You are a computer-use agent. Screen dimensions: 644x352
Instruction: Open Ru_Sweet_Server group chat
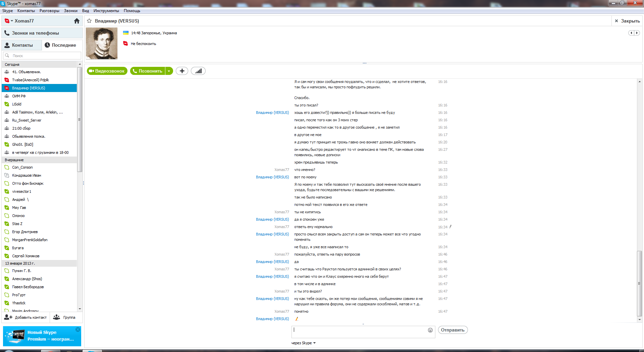click(x=40, y=120)
